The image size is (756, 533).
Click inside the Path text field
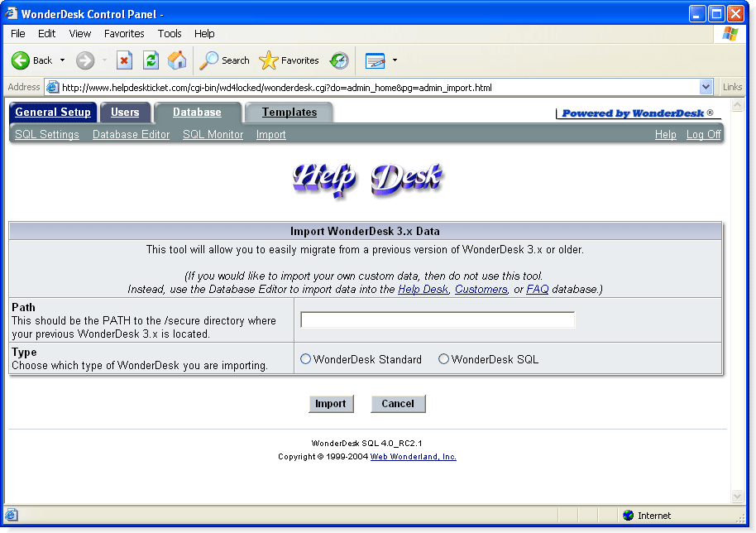[438, 319]
